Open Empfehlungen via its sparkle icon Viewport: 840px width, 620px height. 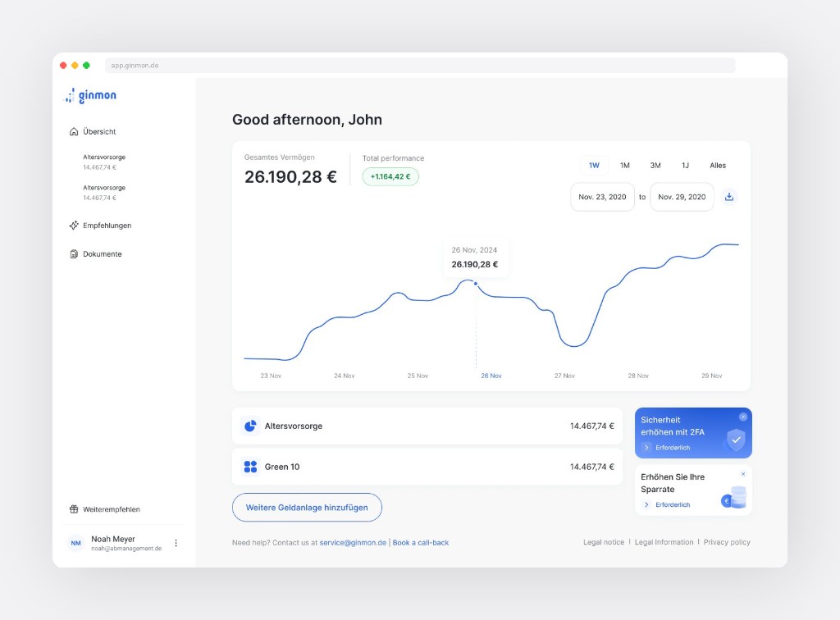point(73,226)
